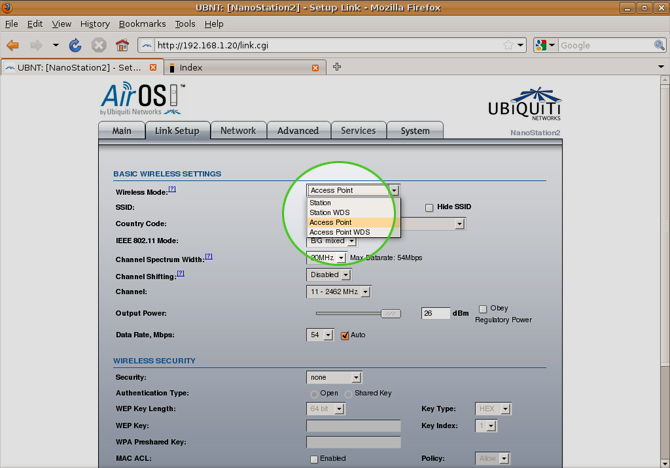The width and height of the screenshot is (670, 468).
Task: Click the browser forward arrow
Action: [x=36, y=45]
